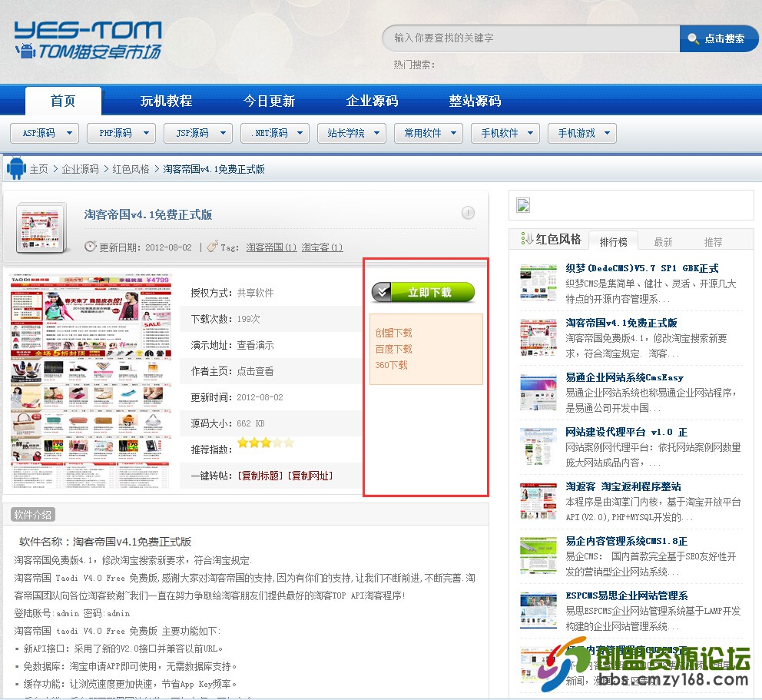Viewport: 762px width, 700px height.
Task: Open thumbnail of 易通企业网站系统CmsEasy entry
Action: tap(538, 393)
